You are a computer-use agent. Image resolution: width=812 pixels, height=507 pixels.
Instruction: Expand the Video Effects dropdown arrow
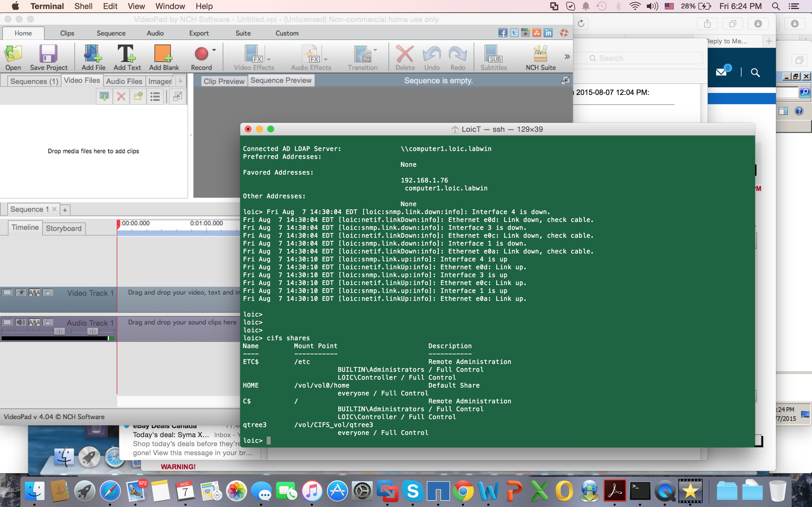tap(269, 59)
